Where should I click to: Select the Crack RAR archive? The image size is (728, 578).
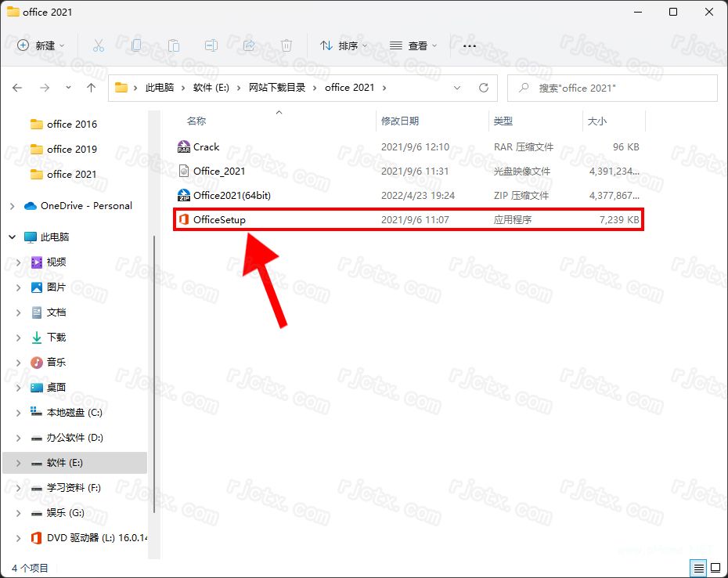pyautogui.click(x=205, y=146)
